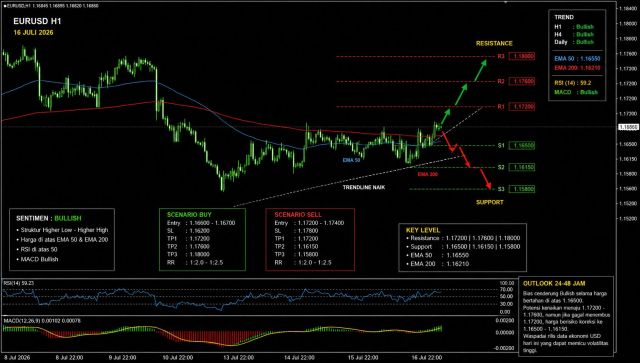Click the SCENARIO BUY heading
The width and height of the screenshot is (640, 363).
[x=189, y=215]
